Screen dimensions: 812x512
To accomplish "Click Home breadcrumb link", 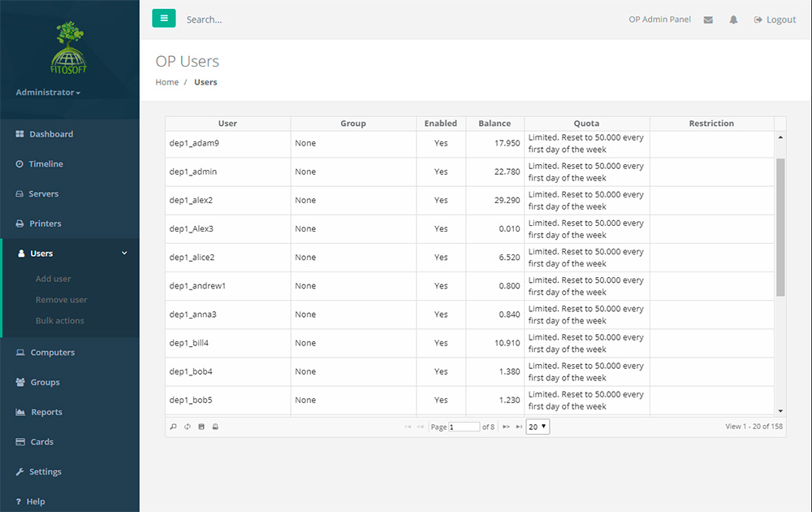I will 167,82.
